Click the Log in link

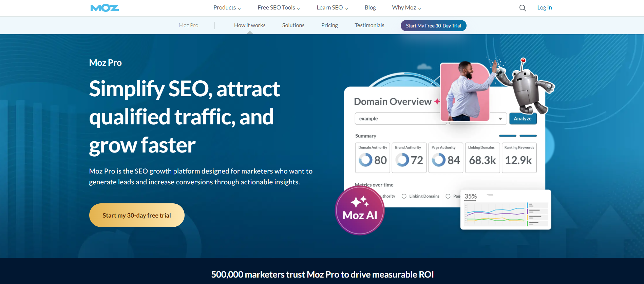point(544,8)
